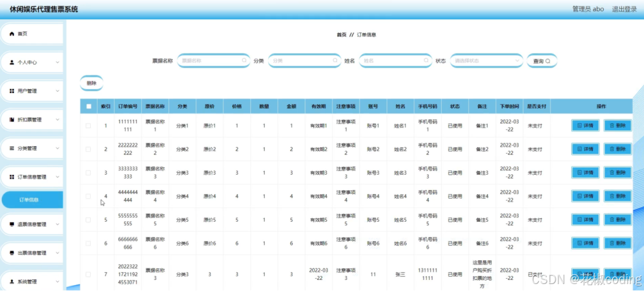This screenshot has width=644, height=291.
Task: View 详情 of row index 4
Action: 585,196
